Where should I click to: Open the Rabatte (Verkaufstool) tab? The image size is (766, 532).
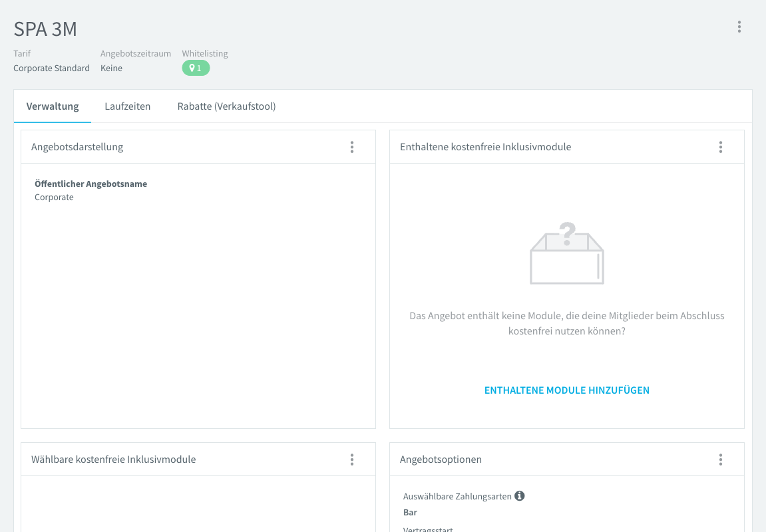226,106
